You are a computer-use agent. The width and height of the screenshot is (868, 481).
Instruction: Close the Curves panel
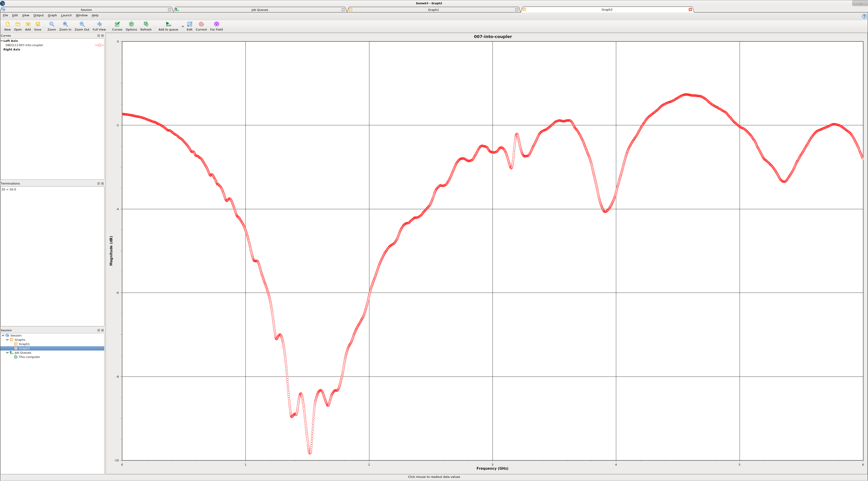(102, 36)
